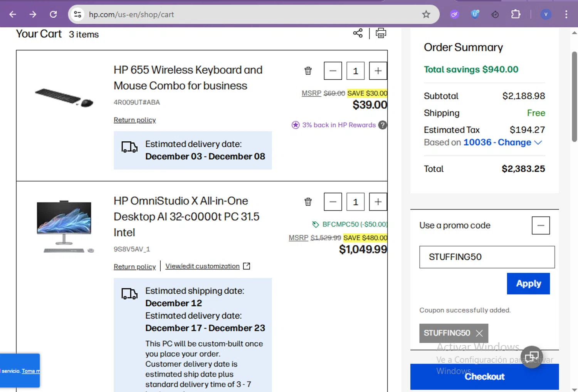Increase quantity of HP 655 Keyboard combo
Viewport: 578px width, 392px height.
point(378,71)
